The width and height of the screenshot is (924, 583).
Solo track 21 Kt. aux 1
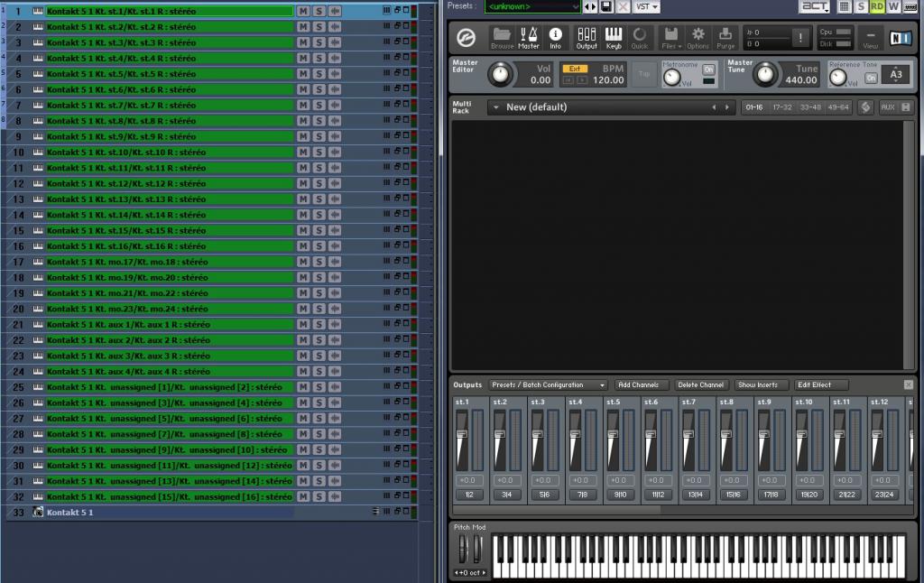(x=319, y=324)
